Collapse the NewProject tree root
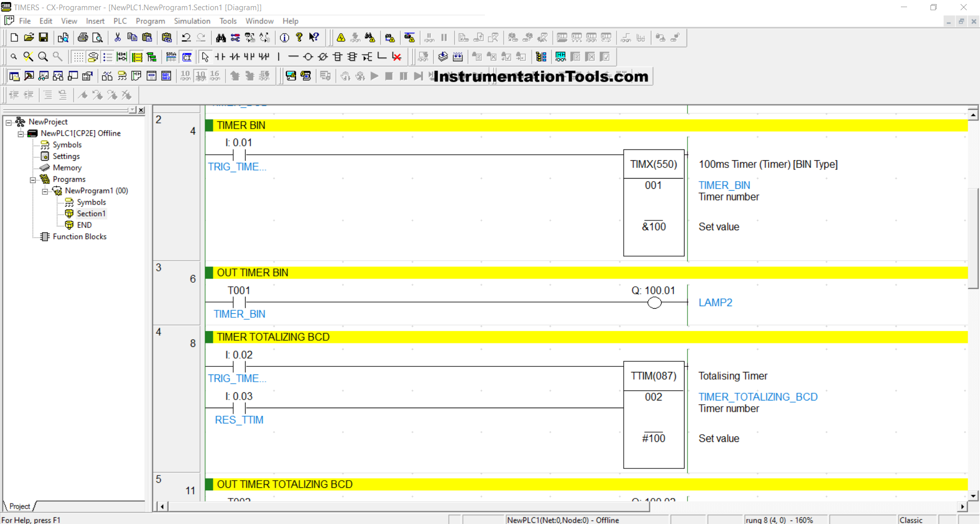 click(9, 122)
